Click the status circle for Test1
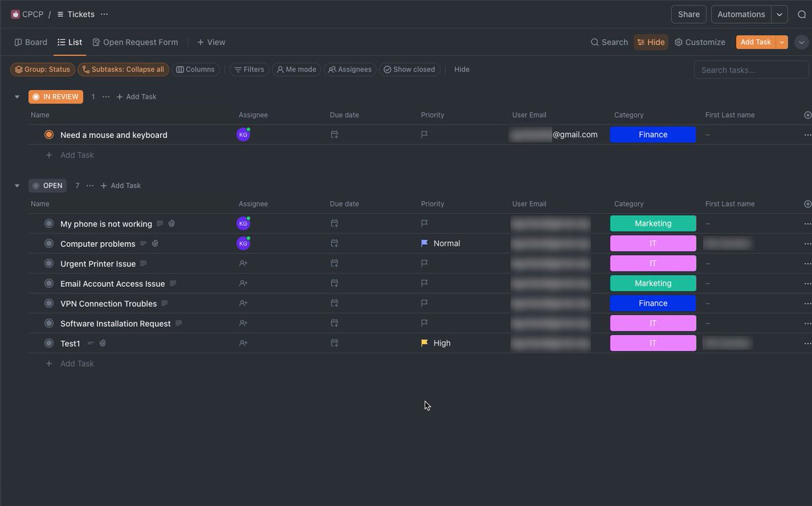Viewport: 812px width, 506px height. 49,343
